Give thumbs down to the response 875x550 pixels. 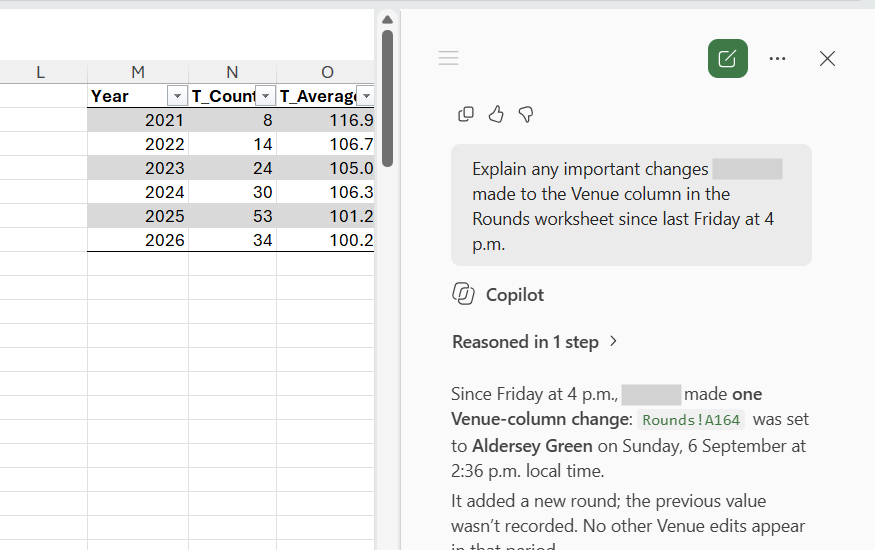point(526,115)
